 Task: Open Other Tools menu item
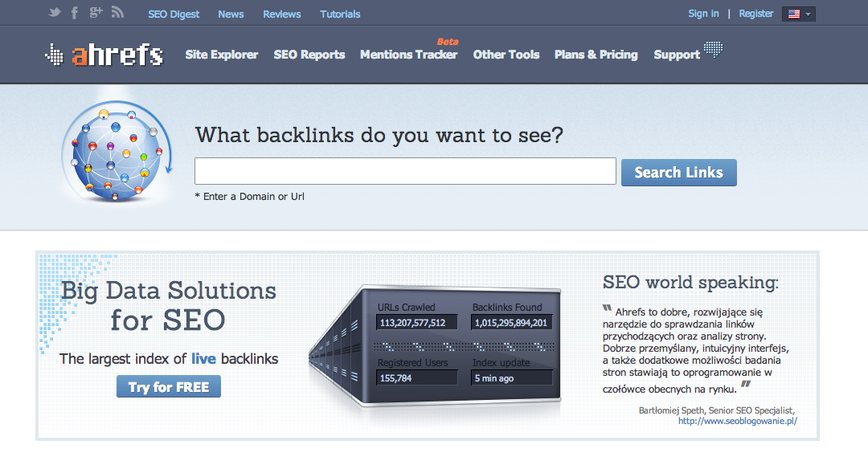click(506, 55)
